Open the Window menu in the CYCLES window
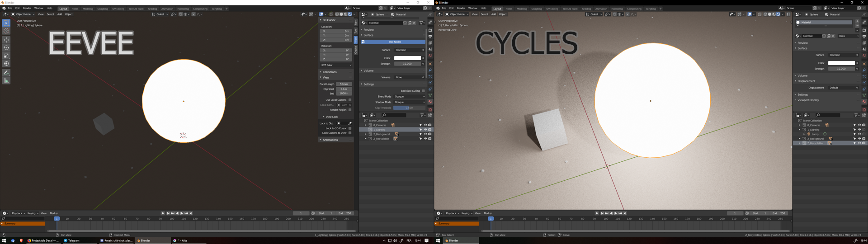 [473, 8]
